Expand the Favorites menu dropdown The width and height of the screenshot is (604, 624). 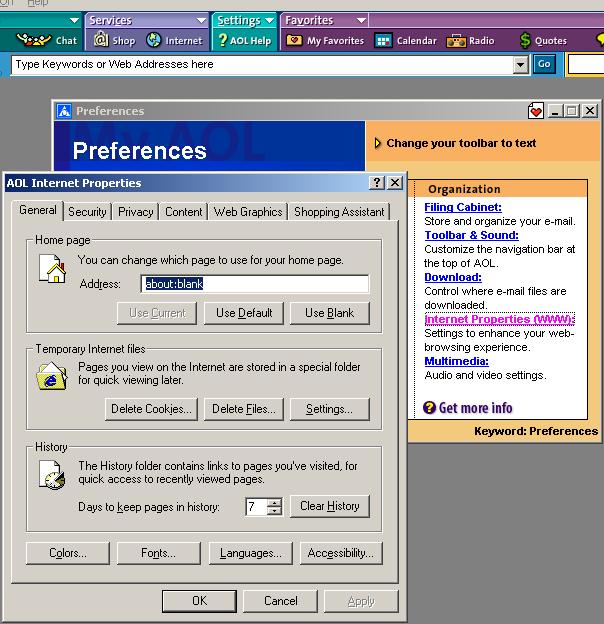tap(361, 20)
